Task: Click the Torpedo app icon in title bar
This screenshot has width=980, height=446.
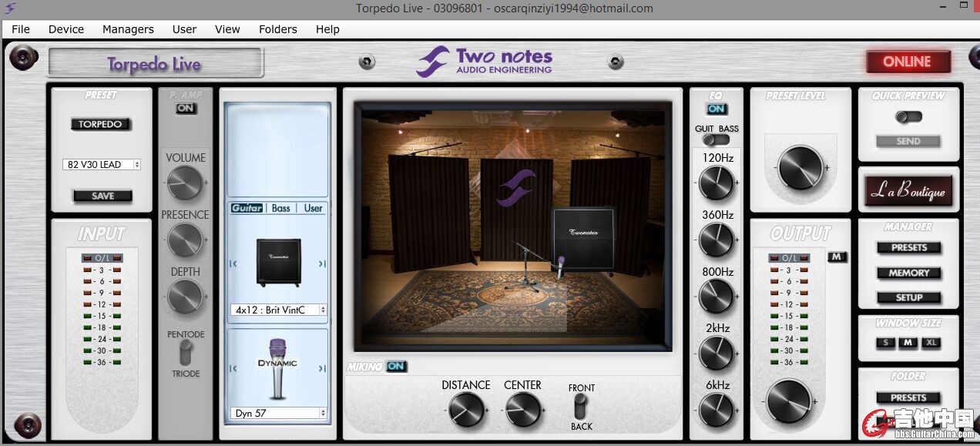Action: 10,8
